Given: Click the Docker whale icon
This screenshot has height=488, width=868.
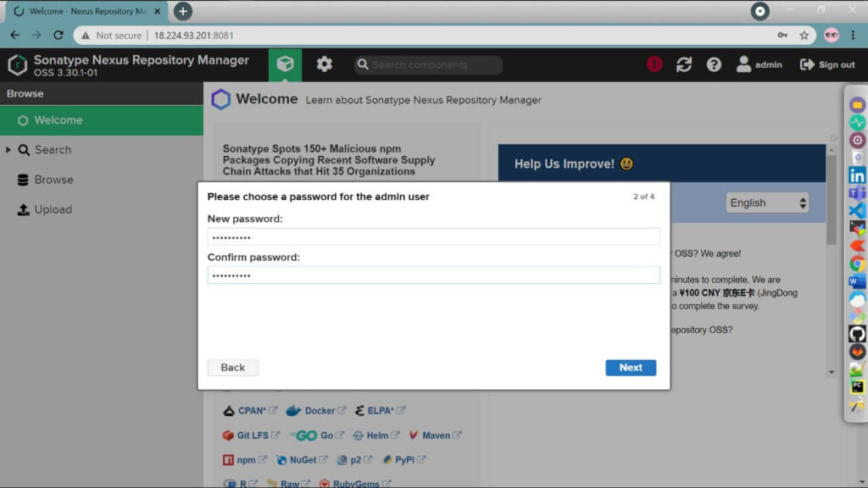Looking at the screenshot, I should click(293, 411).
